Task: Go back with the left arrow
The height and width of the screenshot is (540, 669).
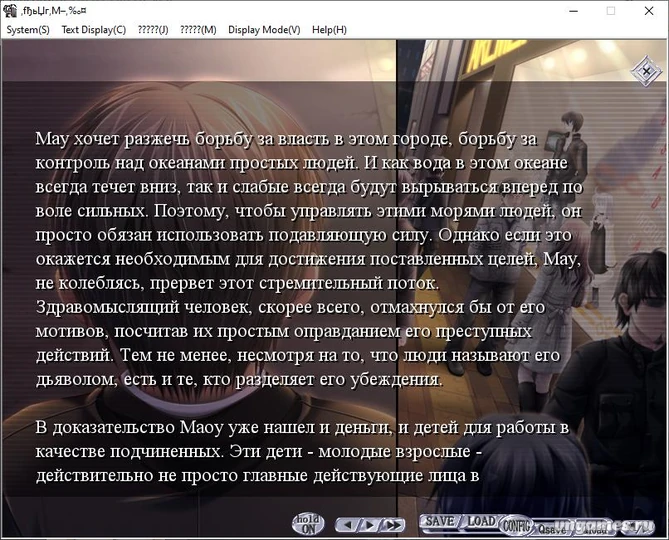Action: pyautogui.click(x=348, y=525)
